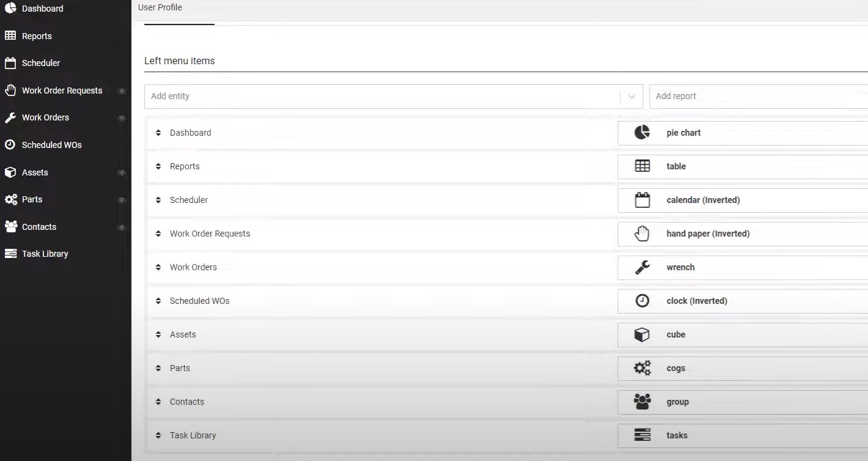Open Scheduler from the left sidebar menu
The height and width of the screenshot is (461, 868).
40,63
